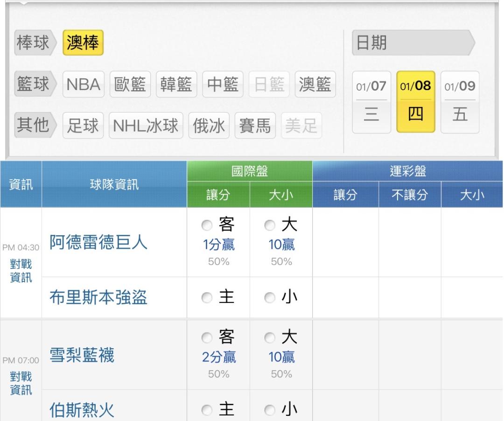Open the 澳籃 league filter
This screenshot has height=421, width=504.
(315, 85)
